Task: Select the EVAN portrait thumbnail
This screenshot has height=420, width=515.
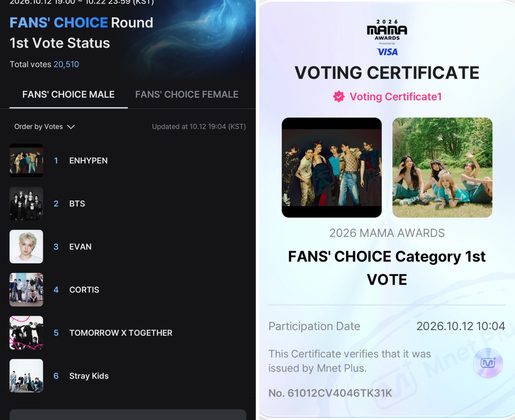Action: 26,247
